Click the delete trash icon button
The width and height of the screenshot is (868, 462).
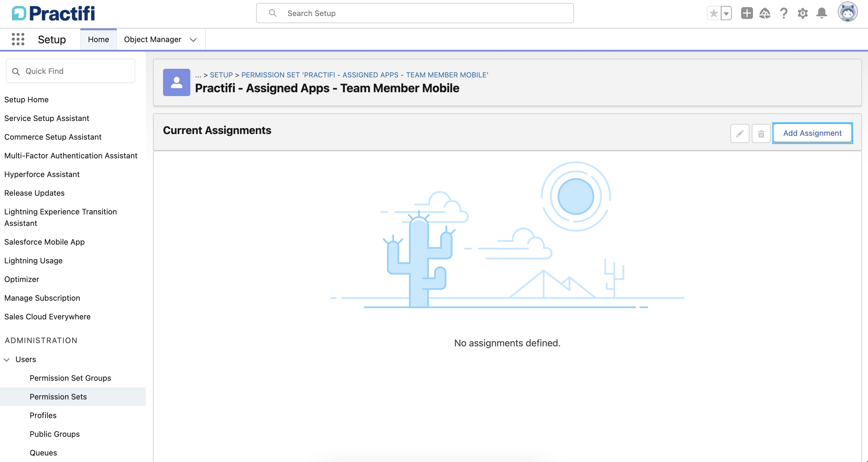tap(761, 133)
